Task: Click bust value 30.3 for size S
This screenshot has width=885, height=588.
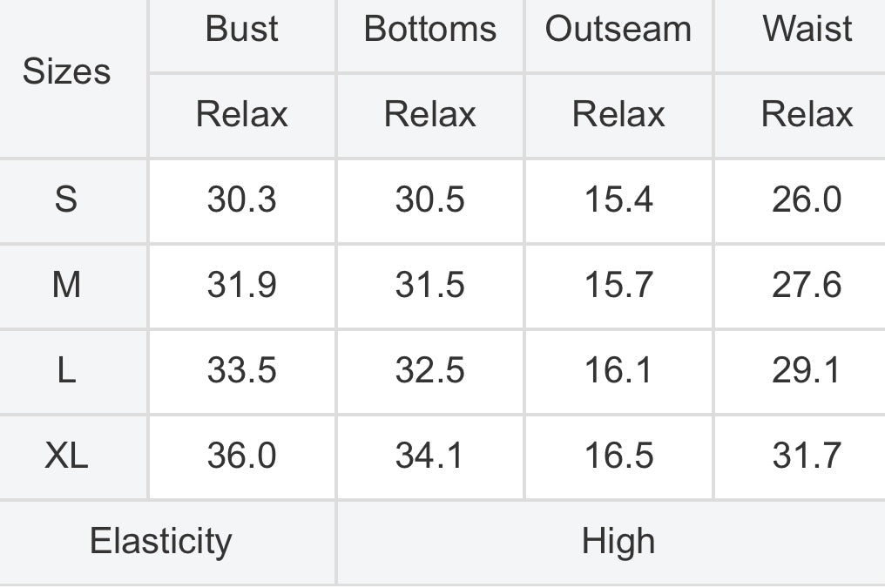Action: 241,199
